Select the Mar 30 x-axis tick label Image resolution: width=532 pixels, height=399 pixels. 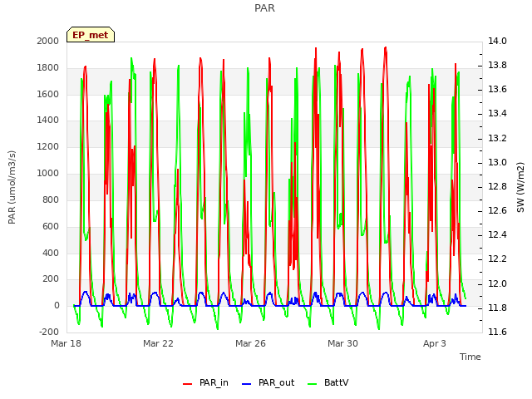[342, 343]
